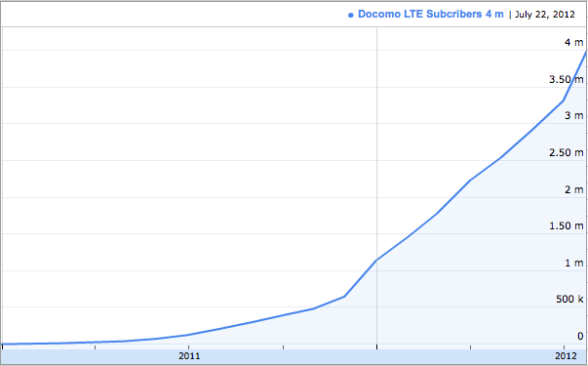The width and height of the screenshot is (588, 366).
Task: Click the 2.50 m y-axis label
Action: pyautogui.click(x=567, y=152)
